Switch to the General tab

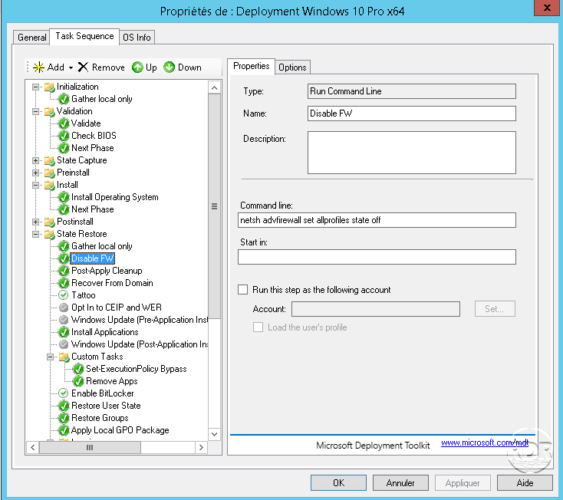[32, 37]
